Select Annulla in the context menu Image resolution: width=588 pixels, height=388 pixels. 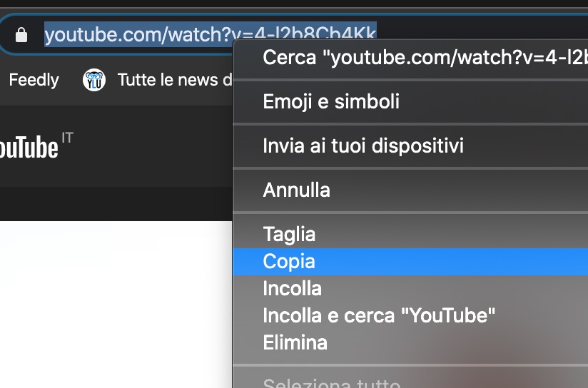point(297,190)
